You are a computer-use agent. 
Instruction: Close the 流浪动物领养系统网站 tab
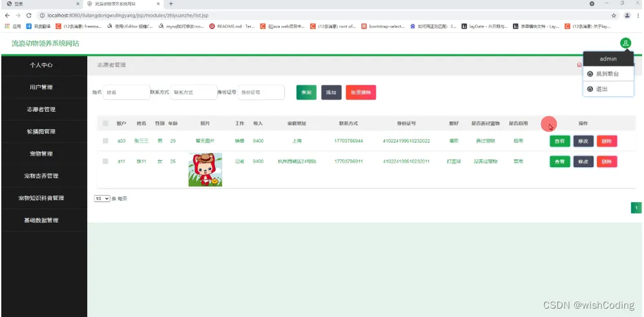158,4
